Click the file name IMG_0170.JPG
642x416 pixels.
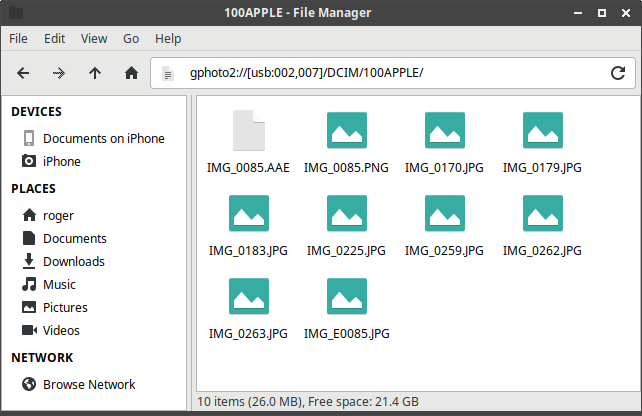444,167
